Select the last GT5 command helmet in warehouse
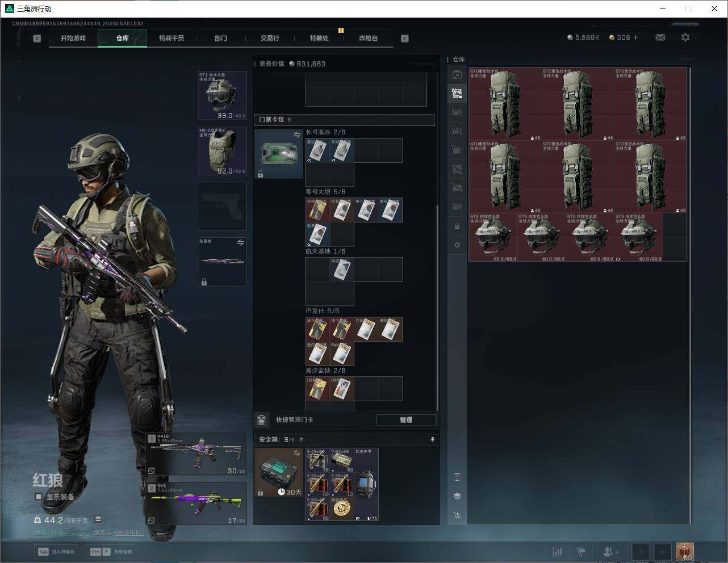The height and width of the screenshot is (563, 728). point(639,237)
